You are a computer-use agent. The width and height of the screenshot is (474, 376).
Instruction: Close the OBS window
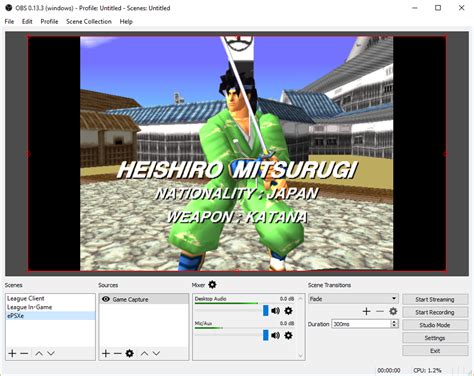click(x=461, y=8)
